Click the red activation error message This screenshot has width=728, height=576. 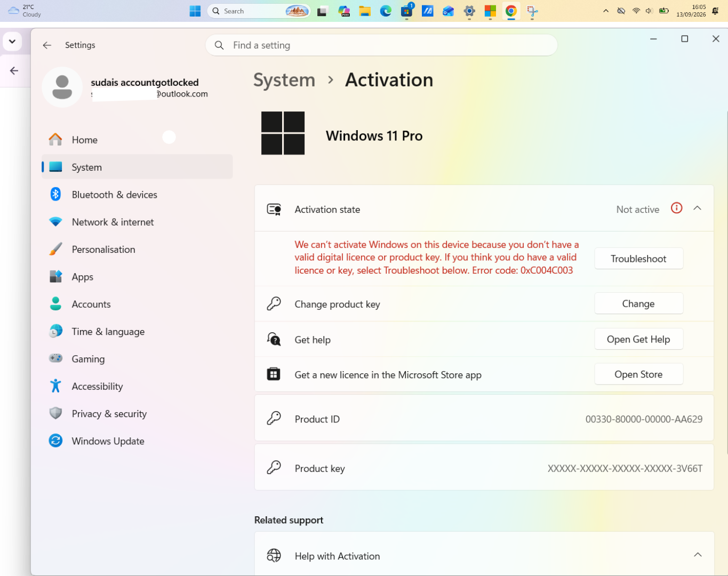point(437,258)
